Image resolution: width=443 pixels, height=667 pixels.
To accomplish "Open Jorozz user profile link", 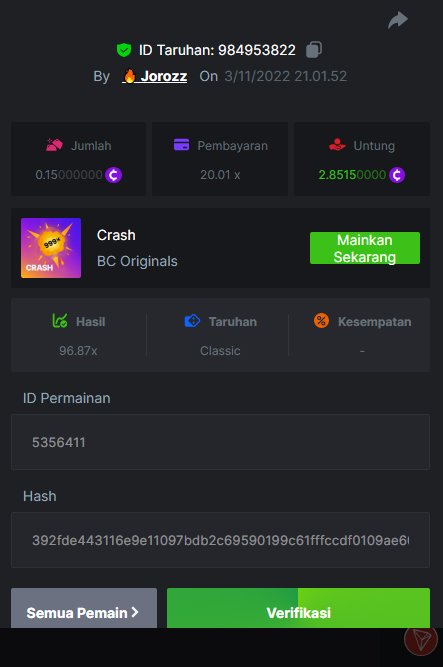I will tap(155, 76).
